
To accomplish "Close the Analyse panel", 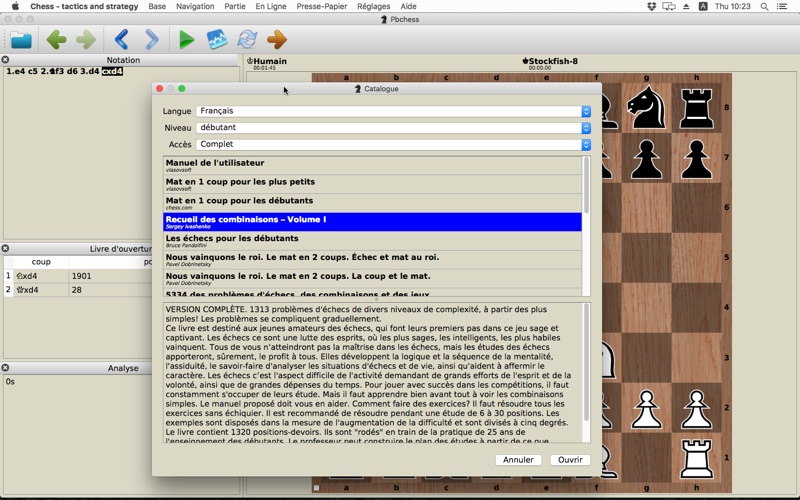I will 5,368.
